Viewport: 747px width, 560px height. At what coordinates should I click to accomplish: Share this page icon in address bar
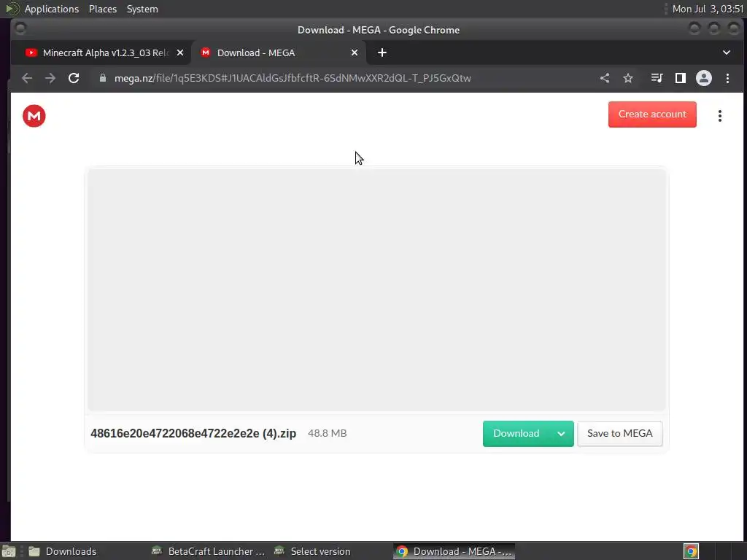pyautogui.click(x=605, y=78)
